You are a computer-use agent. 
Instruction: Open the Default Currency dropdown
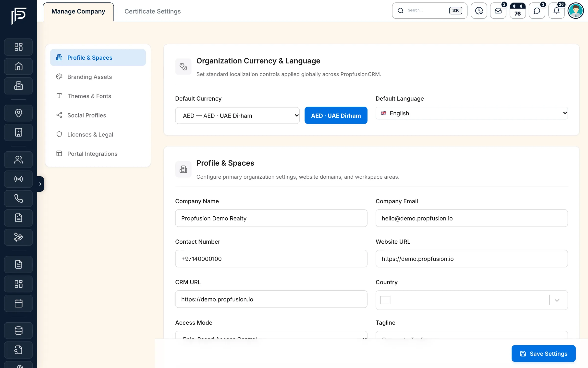coord(237,116)
